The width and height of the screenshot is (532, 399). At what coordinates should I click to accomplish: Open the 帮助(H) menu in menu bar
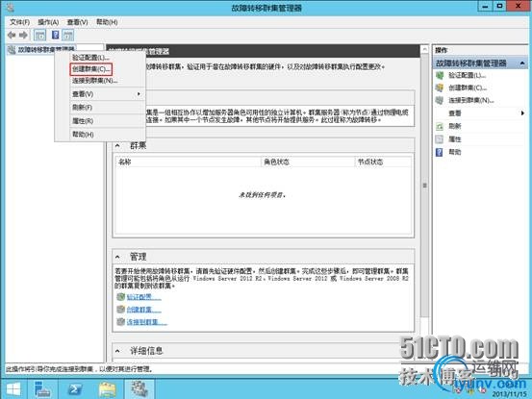[107, 22]
